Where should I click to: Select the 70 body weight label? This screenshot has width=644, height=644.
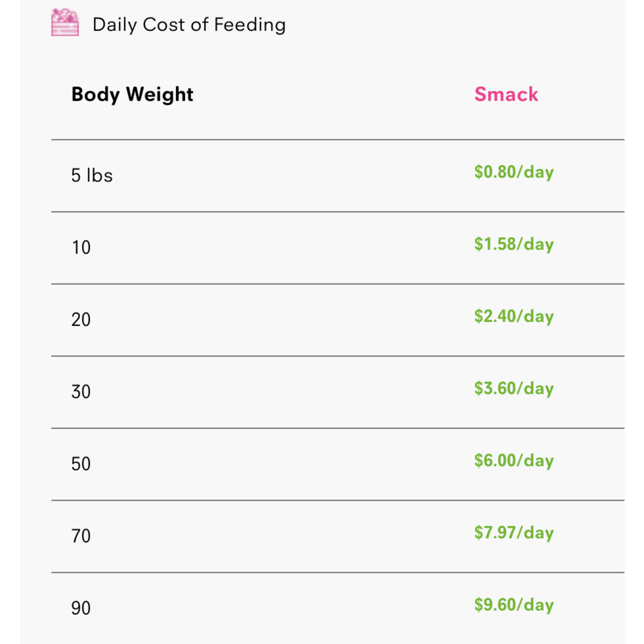[x=81, y=536]
